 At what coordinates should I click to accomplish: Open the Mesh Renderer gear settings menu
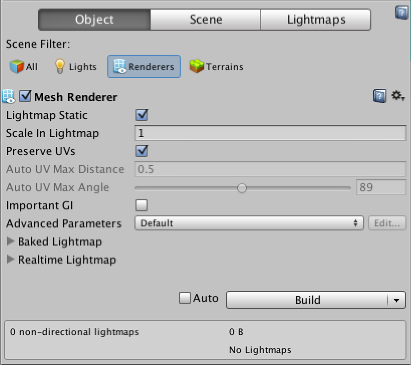[x=398, y=96]
